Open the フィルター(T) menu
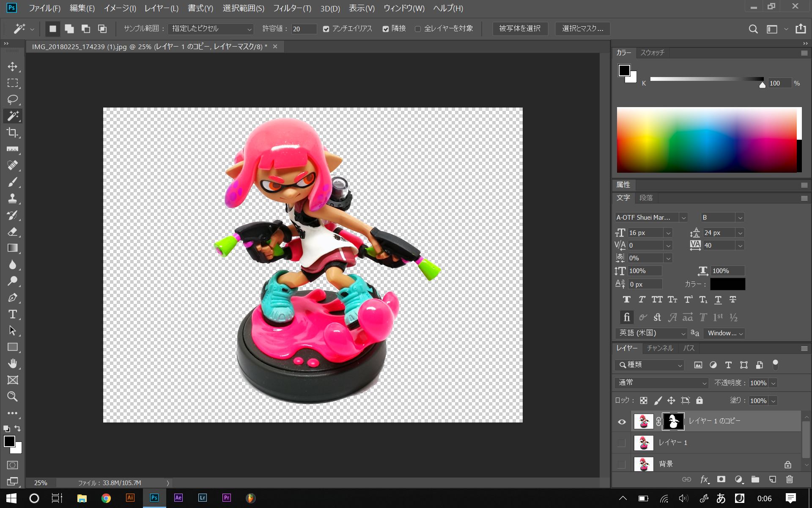 (292, 8)
